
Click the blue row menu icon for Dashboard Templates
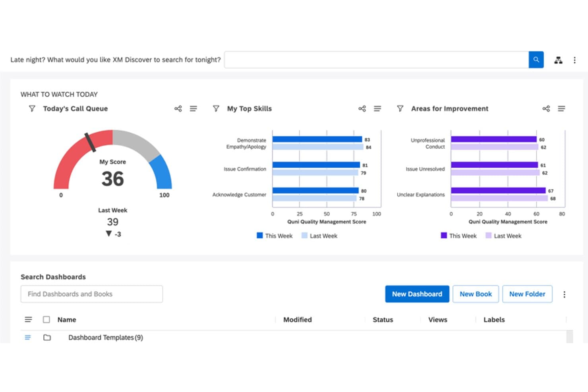28,337
